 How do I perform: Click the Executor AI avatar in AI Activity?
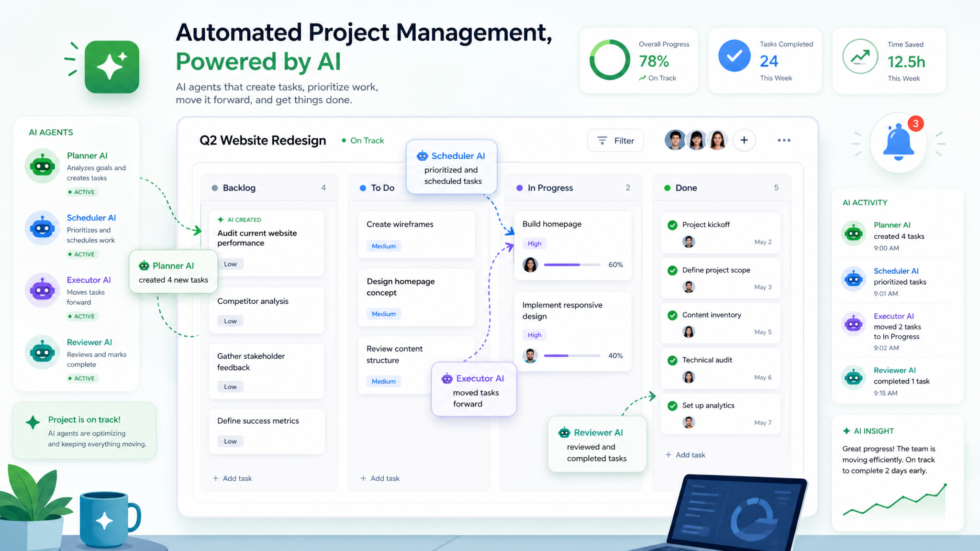853,324
